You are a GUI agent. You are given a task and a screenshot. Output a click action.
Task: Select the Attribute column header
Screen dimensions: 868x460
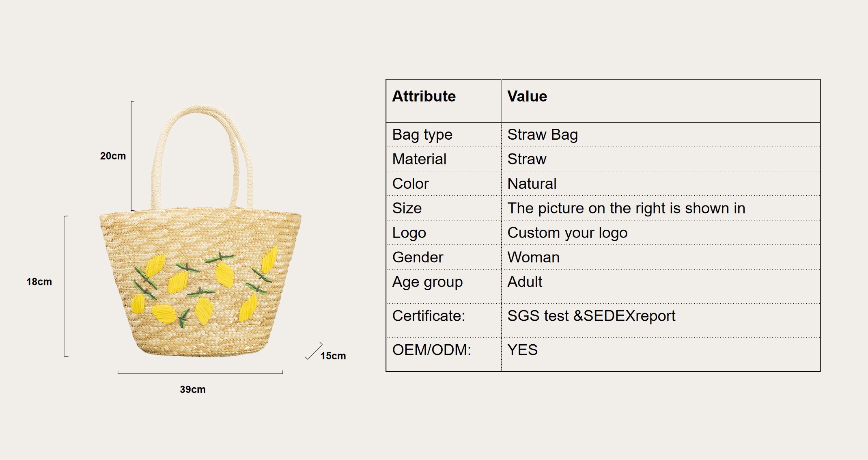tap(424, 96)
